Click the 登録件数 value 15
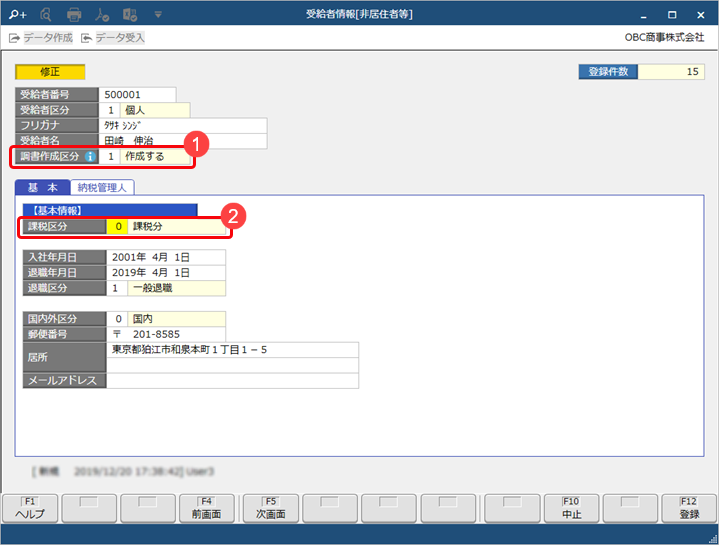 (x=671, y=72)
